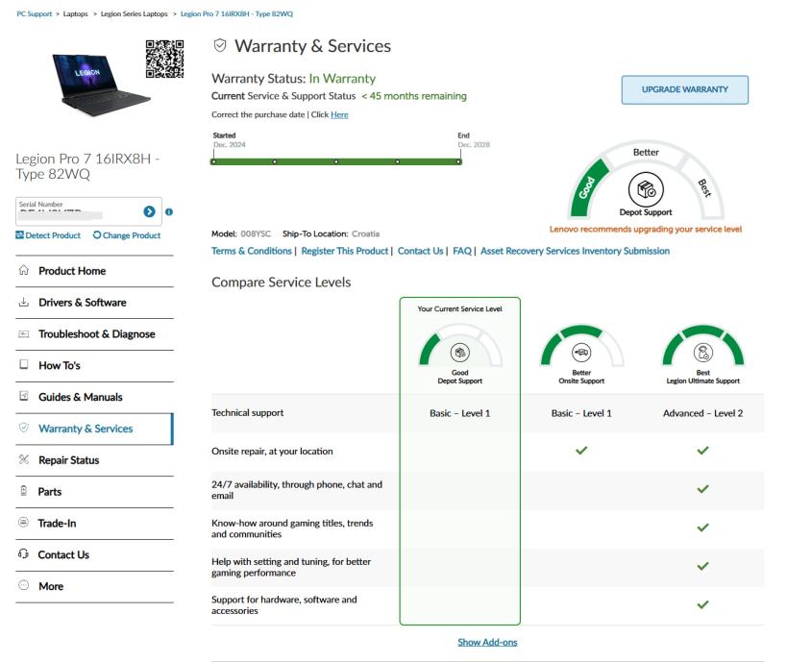Click the QR code image
812x663 pixels.
164,59
